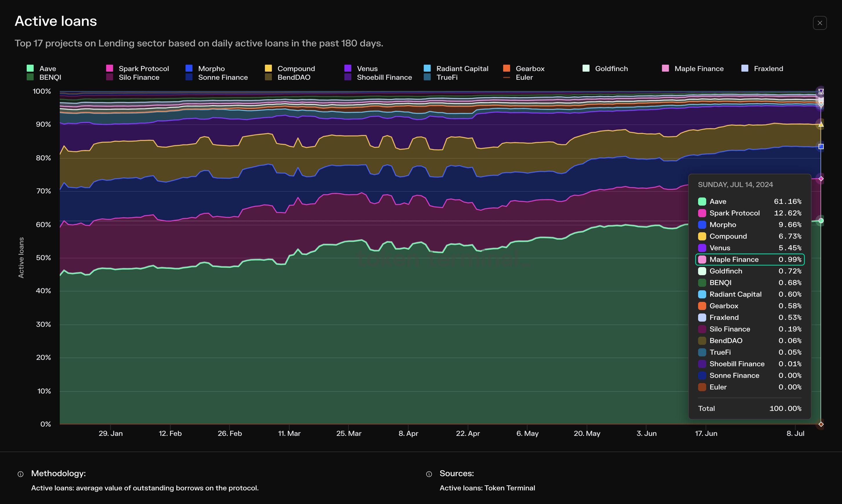Click the Sources info icon
Screen dimensions: 842x504
click(429, 474)
